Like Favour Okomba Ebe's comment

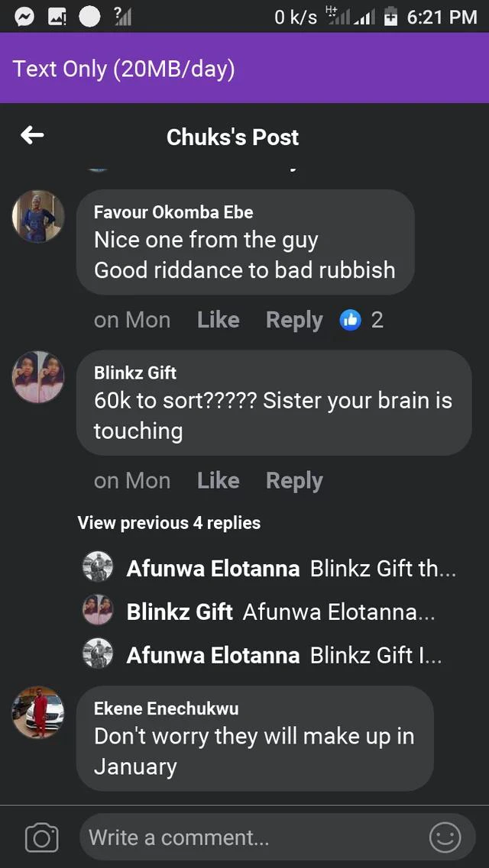pyautogui.click(x=218, y=320)
